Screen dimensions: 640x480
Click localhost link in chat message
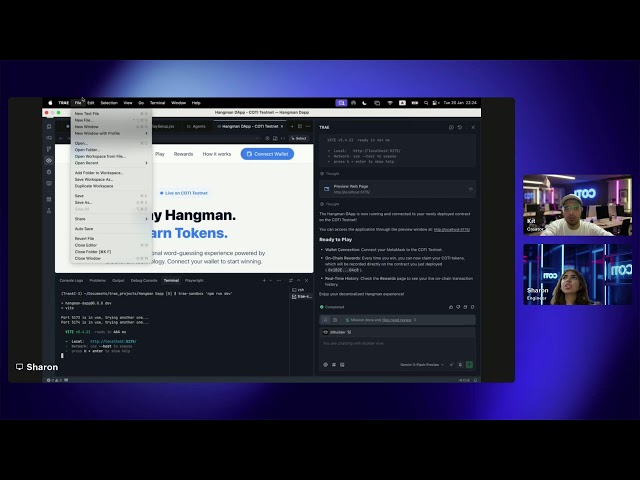(x=451, y=229)
